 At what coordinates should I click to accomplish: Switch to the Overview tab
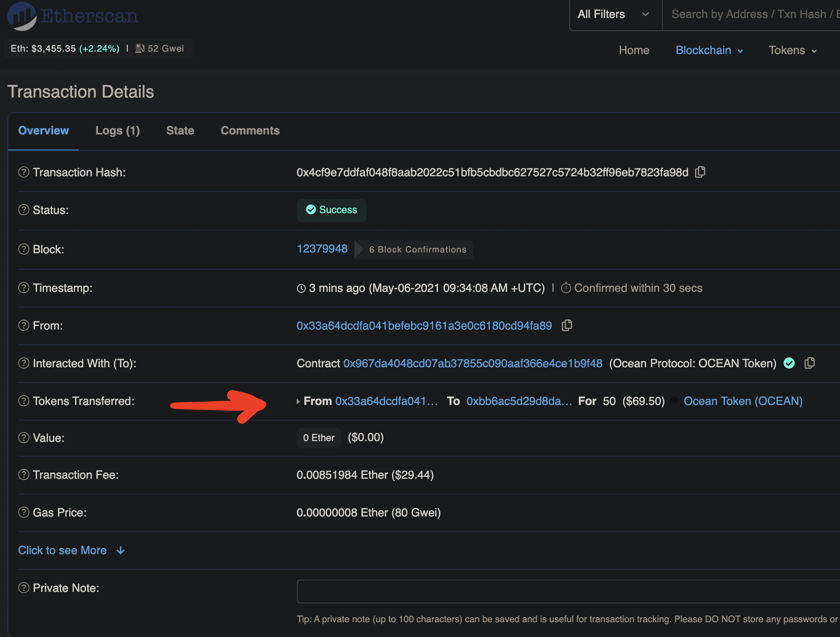[43, 130]
